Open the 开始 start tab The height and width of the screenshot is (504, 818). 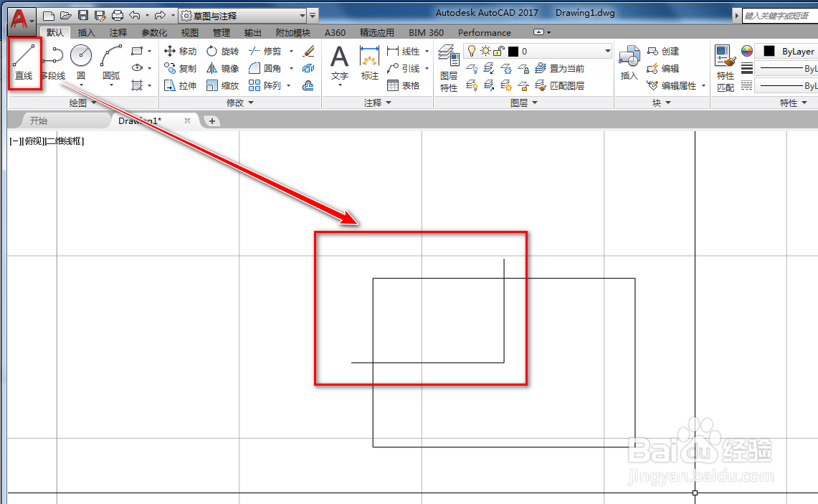click(39, 120)
